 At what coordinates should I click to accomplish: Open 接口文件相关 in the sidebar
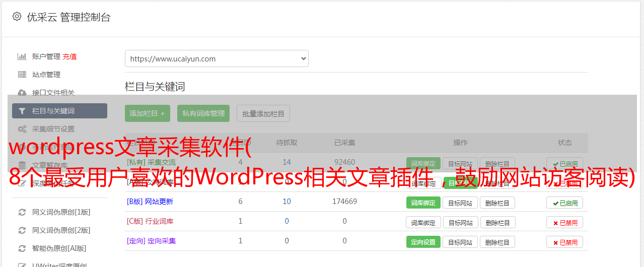53,93
